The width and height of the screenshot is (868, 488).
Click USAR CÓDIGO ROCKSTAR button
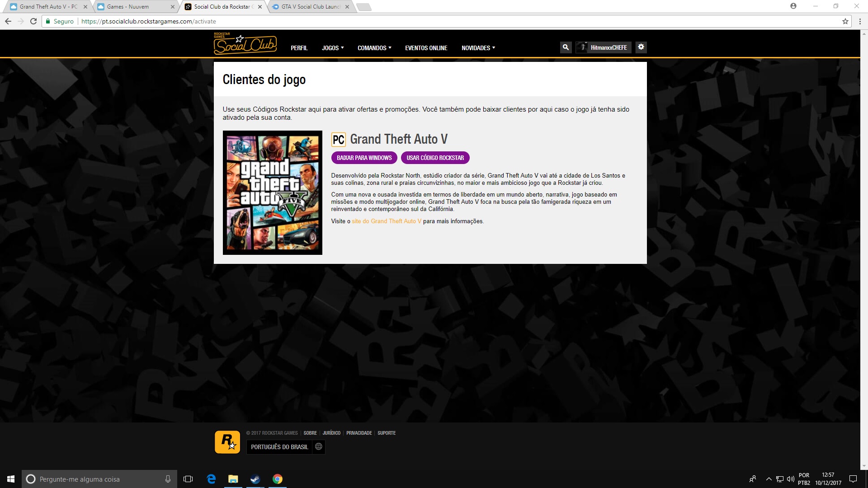point(435,158)
